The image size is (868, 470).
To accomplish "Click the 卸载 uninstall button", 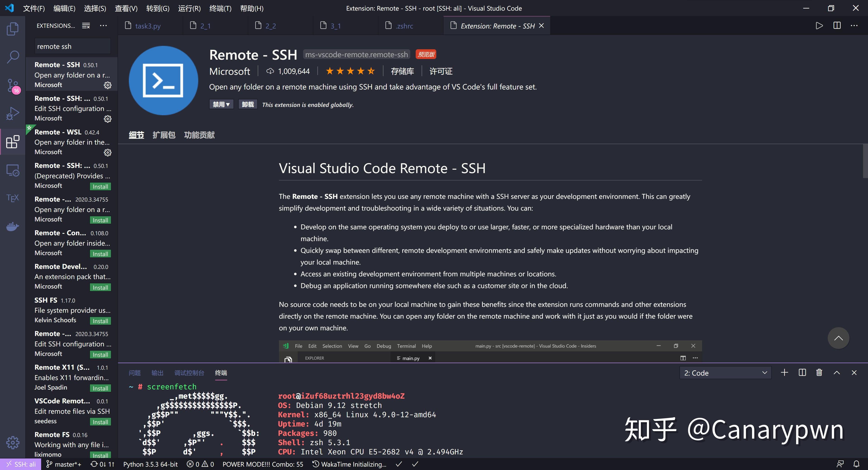I will 248,104.
